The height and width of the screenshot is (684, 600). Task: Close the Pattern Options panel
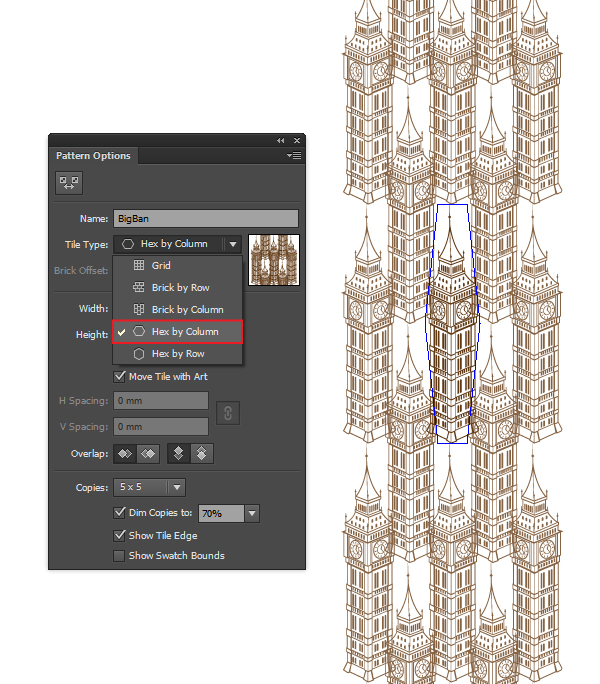tap(297, 140)
